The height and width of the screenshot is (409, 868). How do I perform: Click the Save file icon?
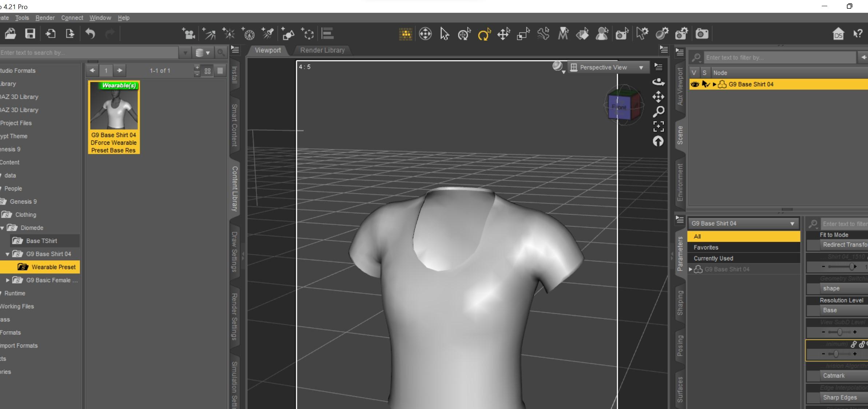(x=30, y=34)
